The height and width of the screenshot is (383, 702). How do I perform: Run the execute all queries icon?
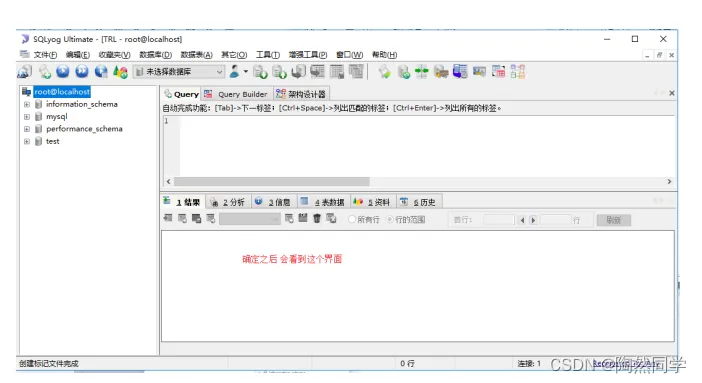[x=82, y=71]
